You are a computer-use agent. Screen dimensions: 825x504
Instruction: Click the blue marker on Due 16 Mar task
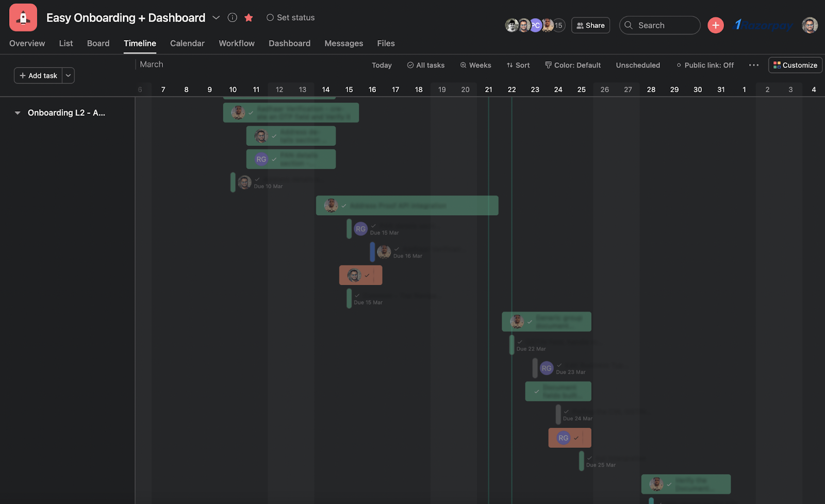point(372,252)
